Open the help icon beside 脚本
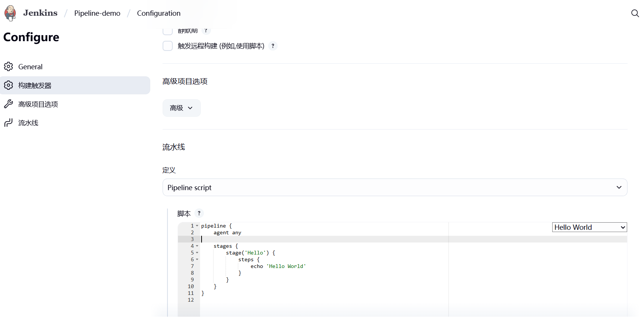 tap(199, 213)
